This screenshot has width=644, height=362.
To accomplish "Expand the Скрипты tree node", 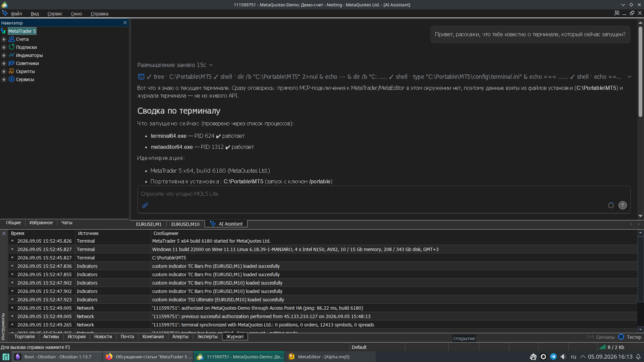I will 4,71.
